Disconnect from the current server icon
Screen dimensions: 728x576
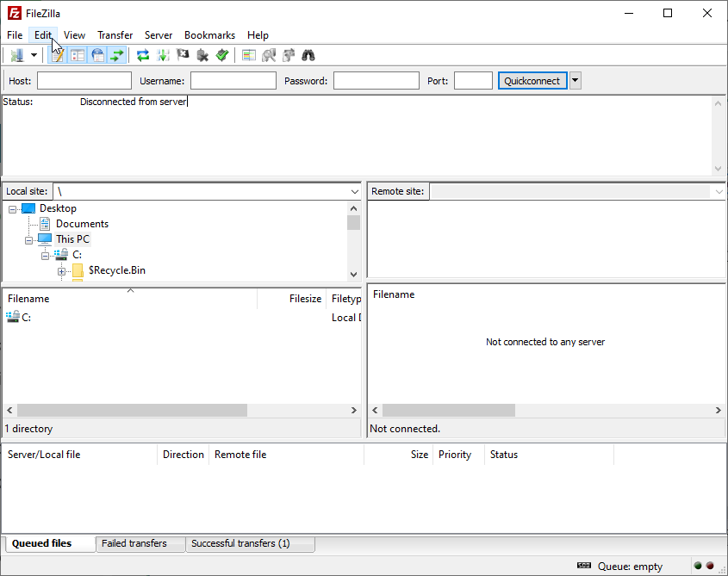tap(202, 55)
